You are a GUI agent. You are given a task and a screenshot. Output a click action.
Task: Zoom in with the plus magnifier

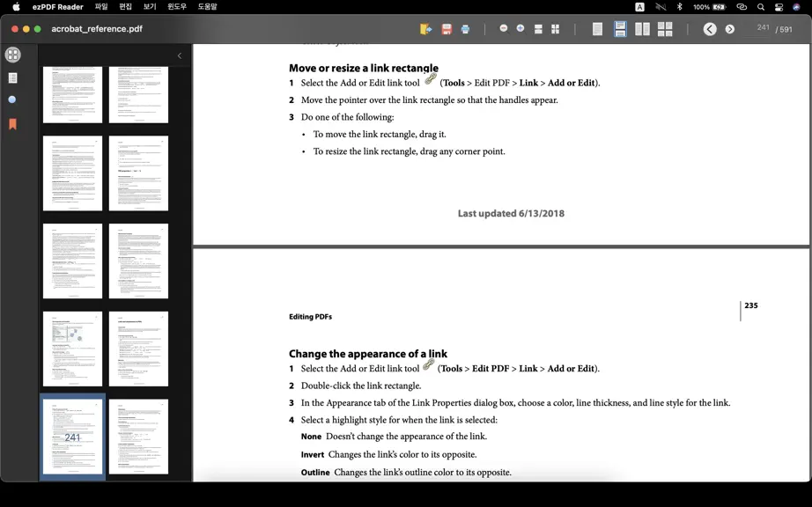pos(520,28)
